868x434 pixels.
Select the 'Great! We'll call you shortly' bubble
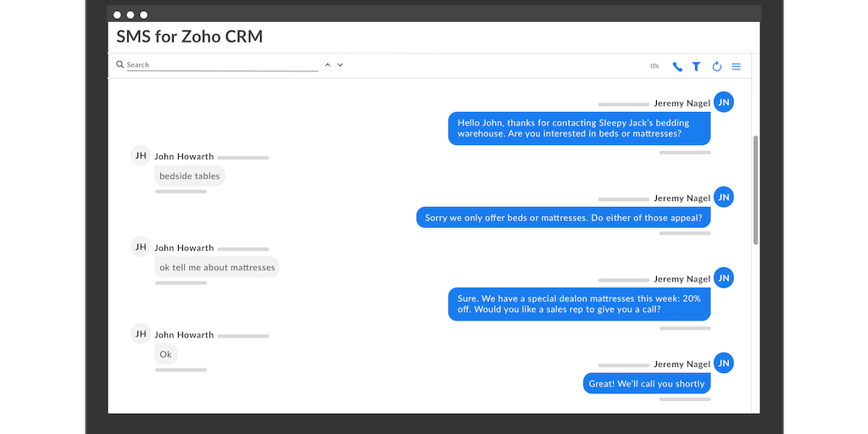pos(647,384)
